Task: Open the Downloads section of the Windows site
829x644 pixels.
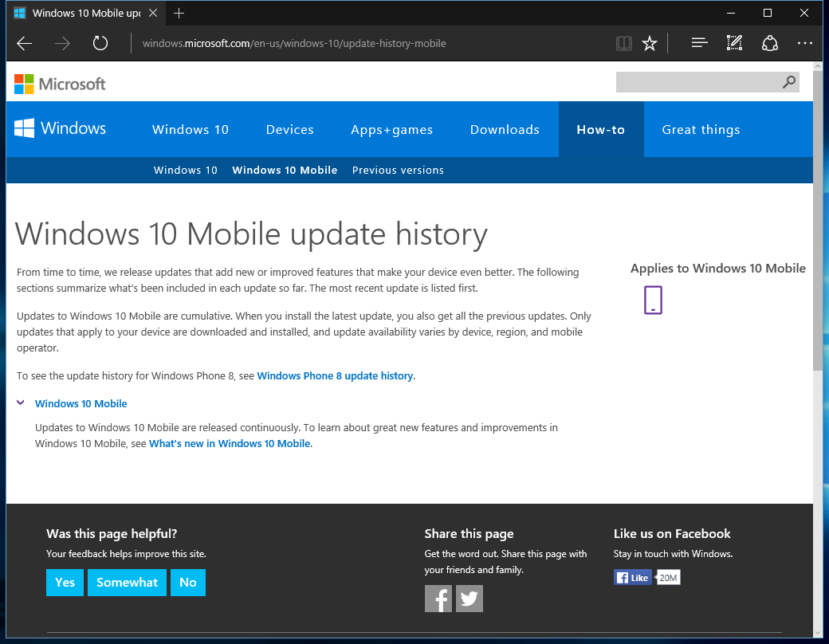Action: point(505,129)
